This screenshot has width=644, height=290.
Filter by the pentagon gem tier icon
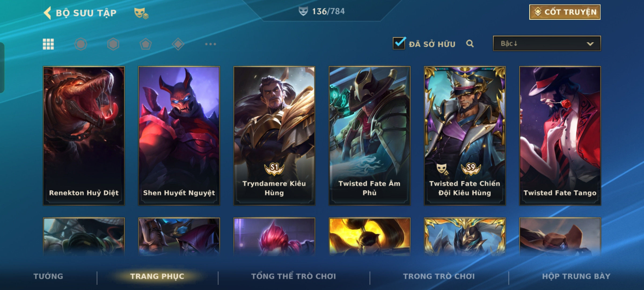pos(146,44)
